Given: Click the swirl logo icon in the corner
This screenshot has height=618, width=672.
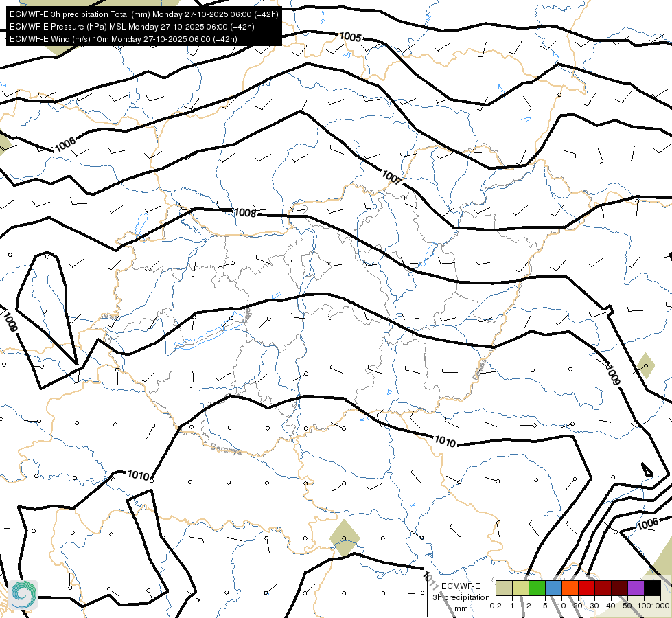Looking at the screenshot, I should pyautogui.click(x=23, y=595).
